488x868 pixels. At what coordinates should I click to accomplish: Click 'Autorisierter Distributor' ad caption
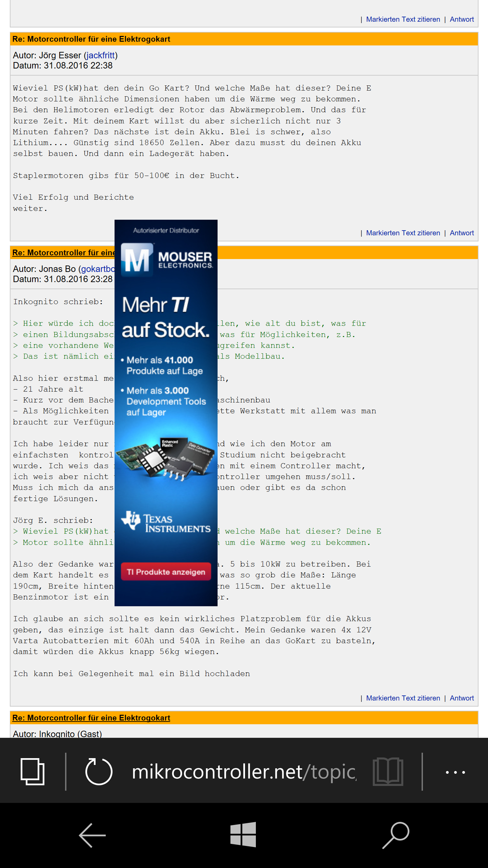[166, 230]
